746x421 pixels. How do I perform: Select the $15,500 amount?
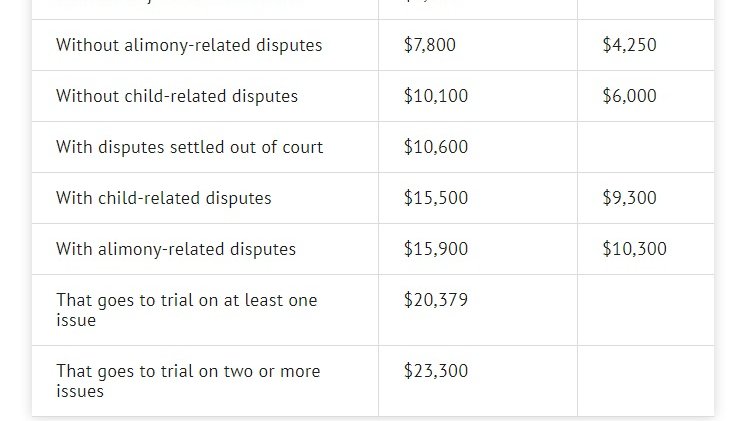point(435,198)
